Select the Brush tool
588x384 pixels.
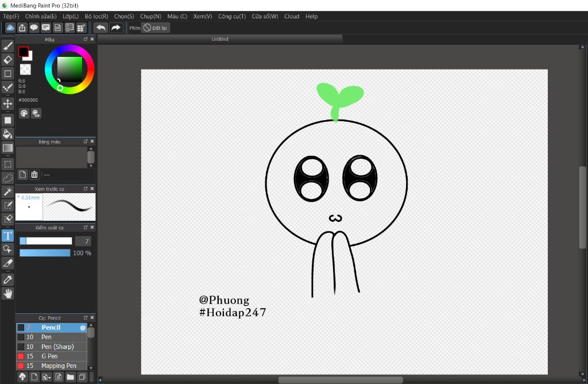(x=7, y=46)
